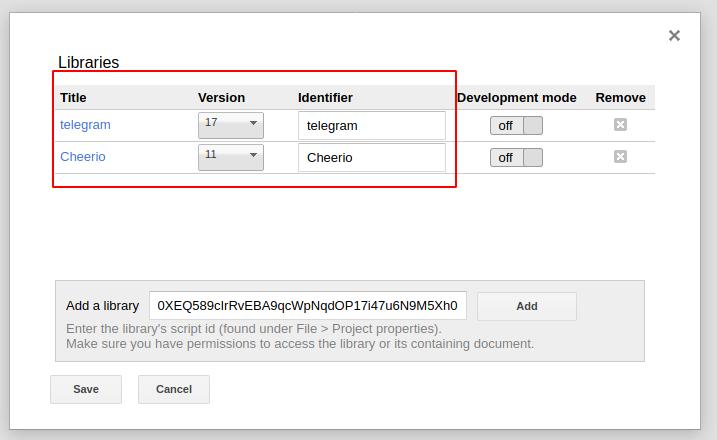The height and width of the screenshot is (440, 717).
Task: Open the Cheerio library link
Action: (x=82, y=157)
